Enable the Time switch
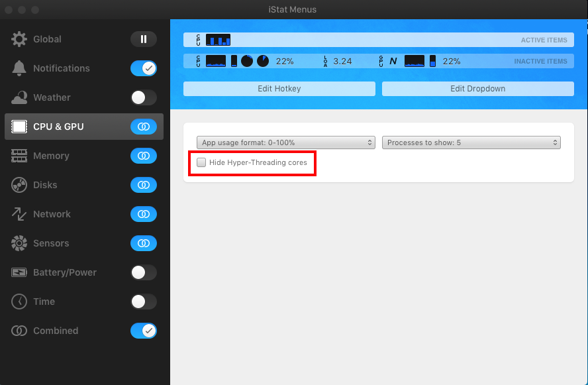The height and width of the screenshot is (385, 588). coord(144,302)
